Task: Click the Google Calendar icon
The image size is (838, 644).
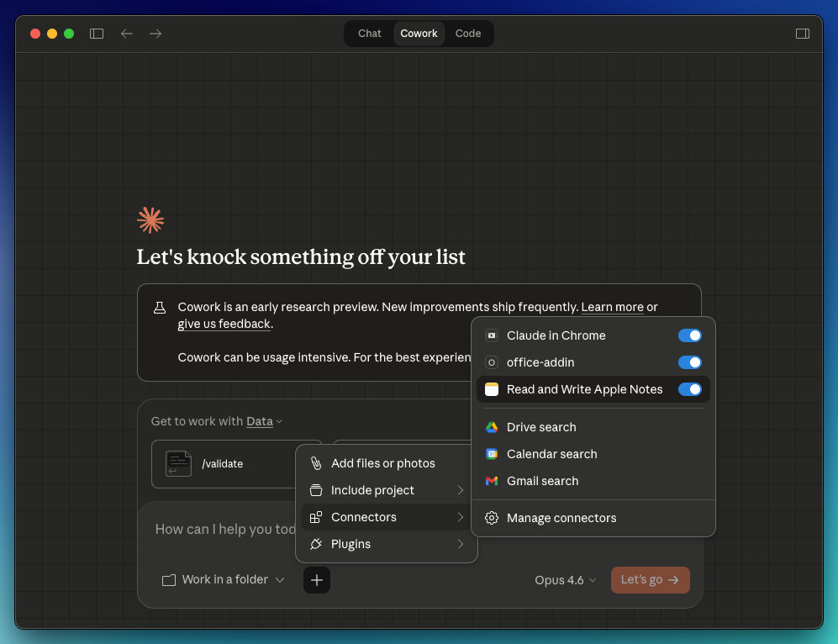Action: tap(491, 454)
